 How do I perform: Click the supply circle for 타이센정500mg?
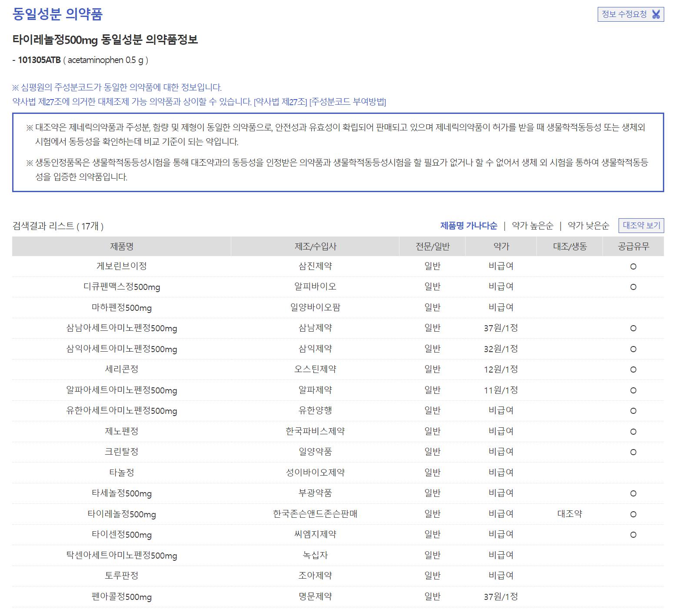(x=633, y=535)
